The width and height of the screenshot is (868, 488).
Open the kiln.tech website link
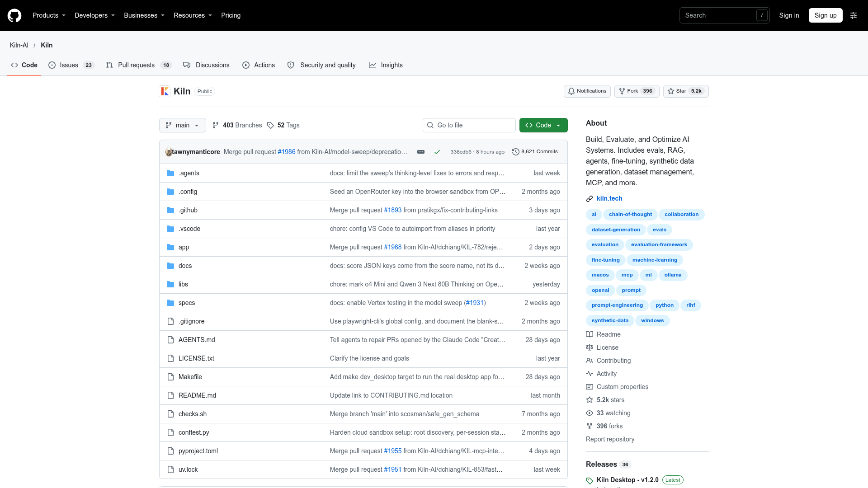coord(609,198)
